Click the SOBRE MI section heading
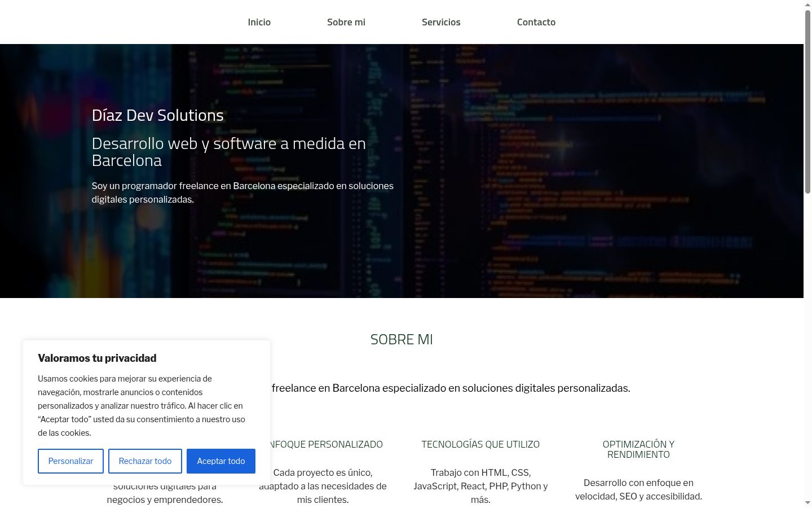 pos(401,339)
